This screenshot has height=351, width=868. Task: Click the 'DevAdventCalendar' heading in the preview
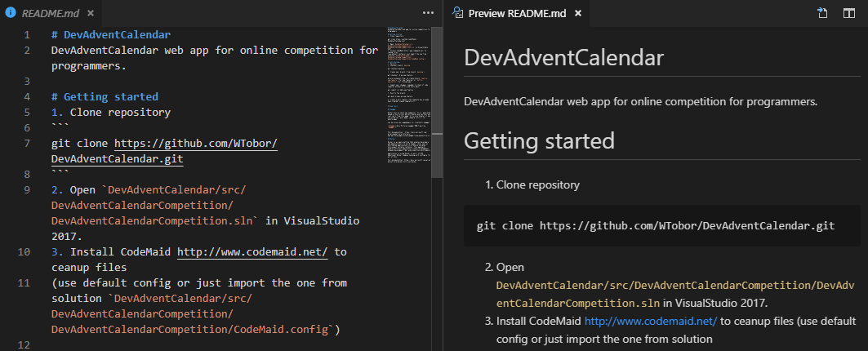coord(563,59)
